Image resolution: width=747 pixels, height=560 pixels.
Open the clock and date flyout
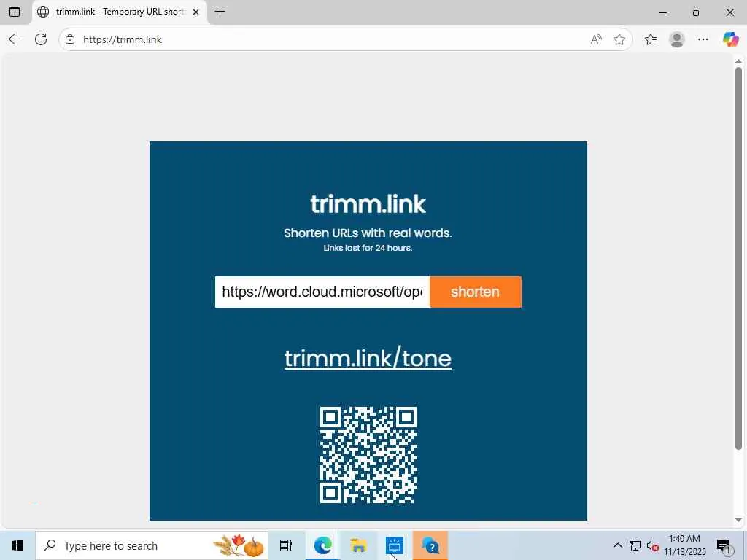click(x=684, y=545)
